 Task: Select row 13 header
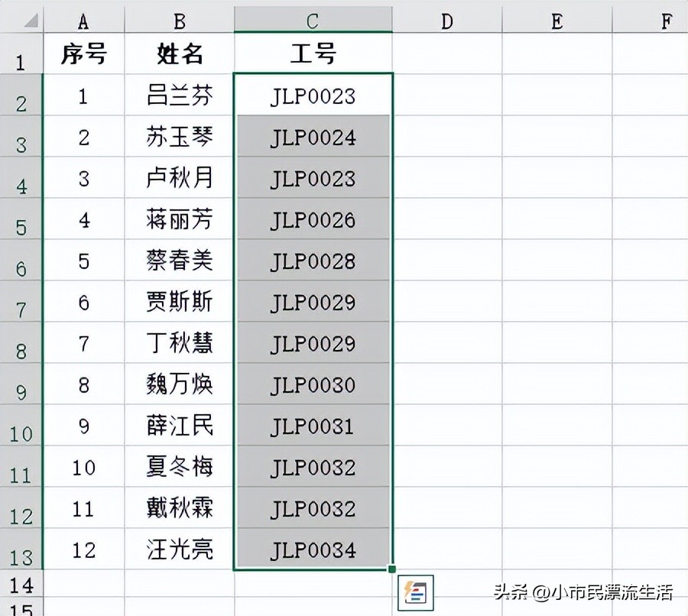[x=21, y=549]
